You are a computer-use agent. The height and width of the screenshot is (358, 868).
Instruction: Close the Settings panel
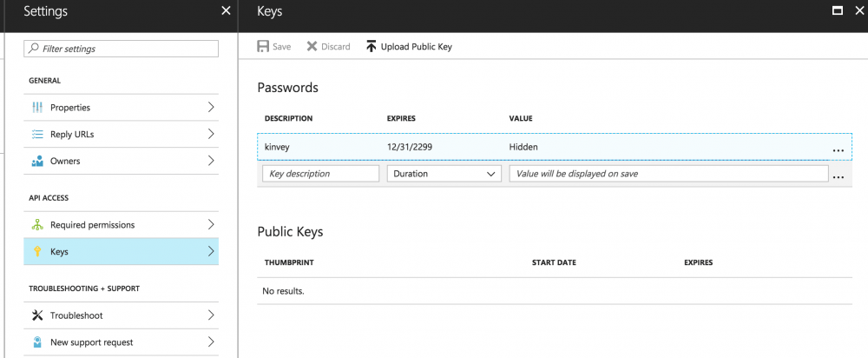tap(227, 11)
